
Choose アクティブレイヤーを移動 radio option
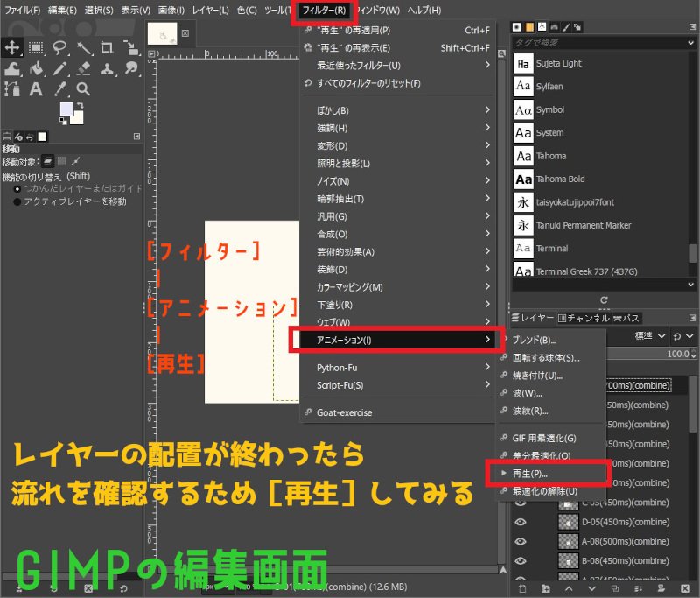coord(70,202)
